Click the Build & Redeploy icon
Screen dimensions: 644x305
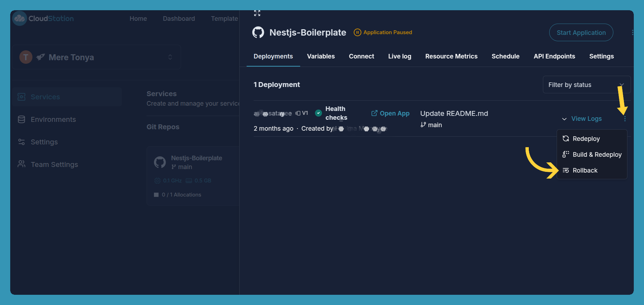566,154
